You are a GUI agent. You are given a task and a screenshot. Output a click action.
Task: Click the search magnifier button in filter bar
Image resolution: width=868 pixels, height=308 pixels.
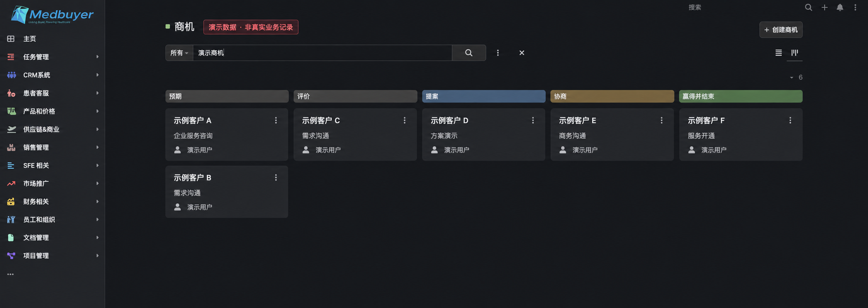point(469,53)
